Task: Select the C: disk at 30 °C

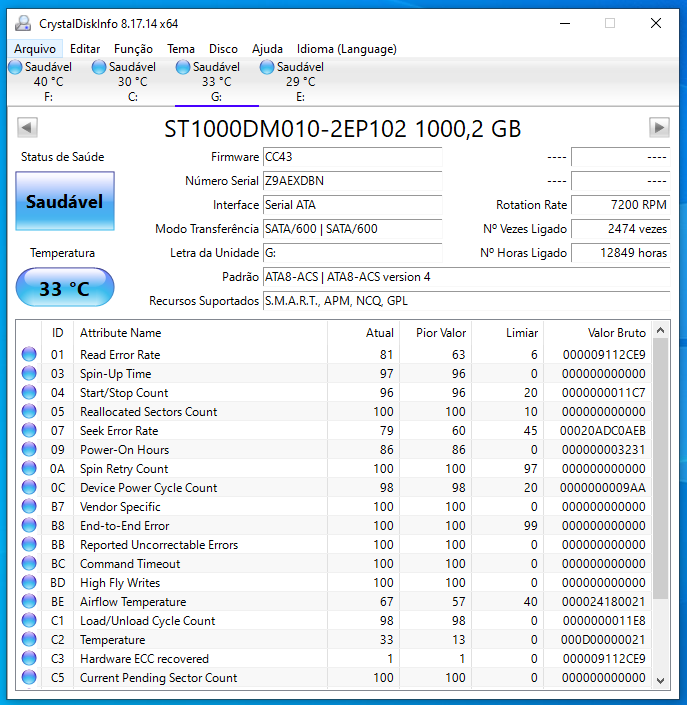Action: pos(132,81)
